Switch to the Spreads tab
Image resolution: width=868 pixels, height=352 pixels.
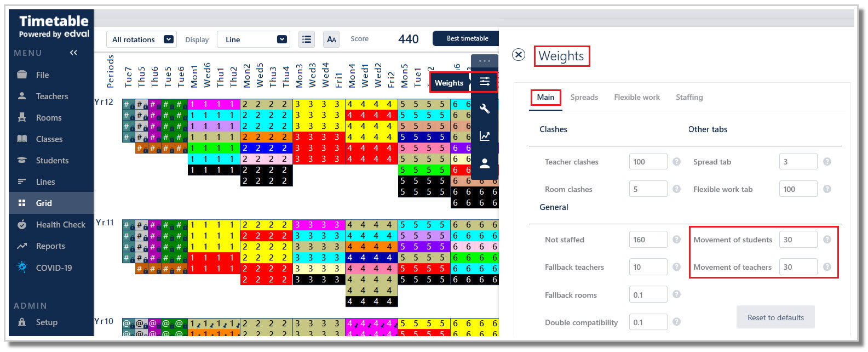point(584,97)
